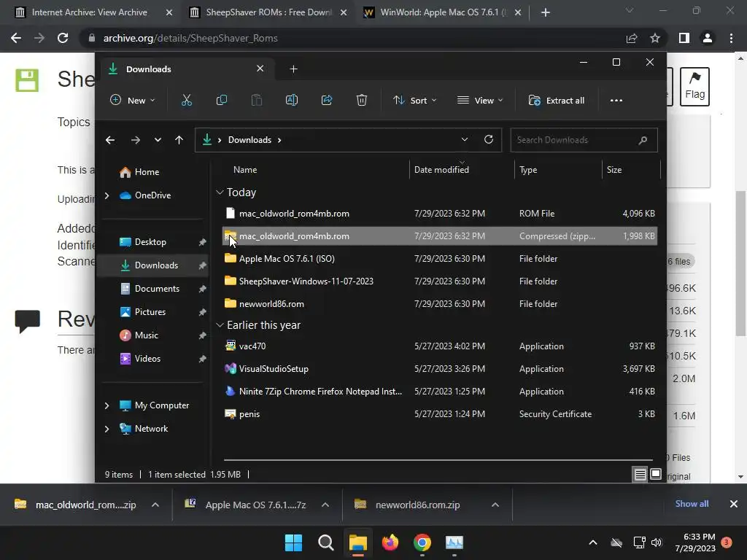Open the View dropdown
This screenshot has width=747, height=560.
[480, 100]
